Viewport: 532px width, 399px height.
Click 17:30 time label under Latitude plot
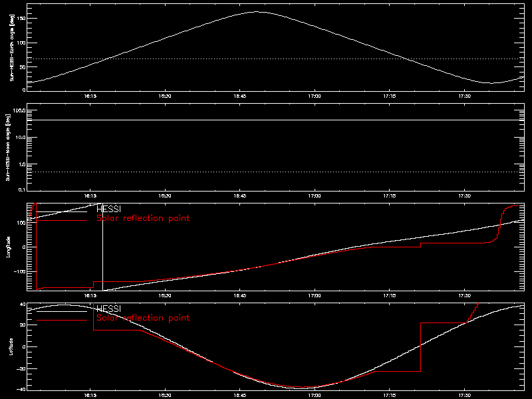click(x=464, y=396)
